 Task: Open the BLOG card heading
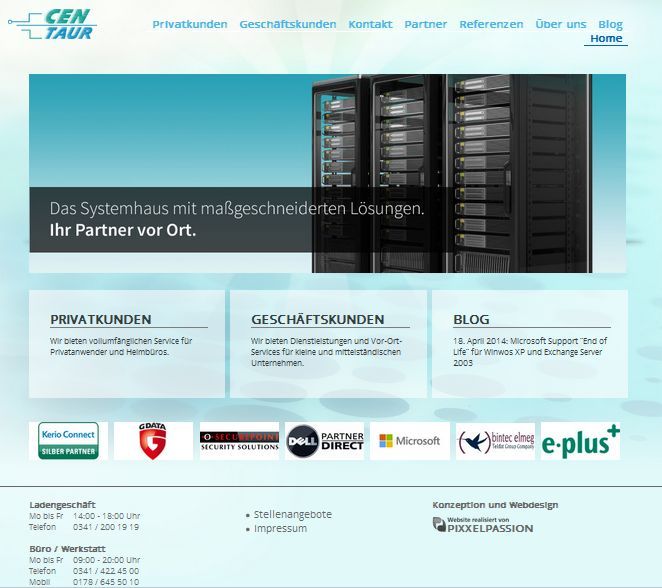pos(471,320)
